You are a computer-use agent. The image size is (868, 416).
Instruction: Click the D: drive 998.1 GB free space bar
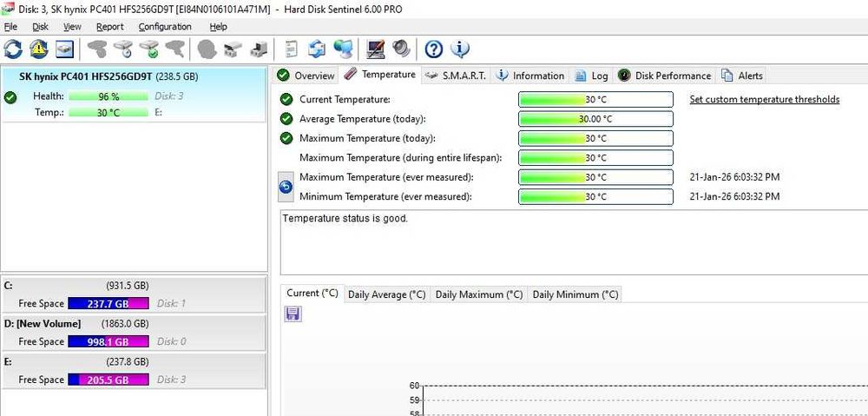(x=108, y=342)
